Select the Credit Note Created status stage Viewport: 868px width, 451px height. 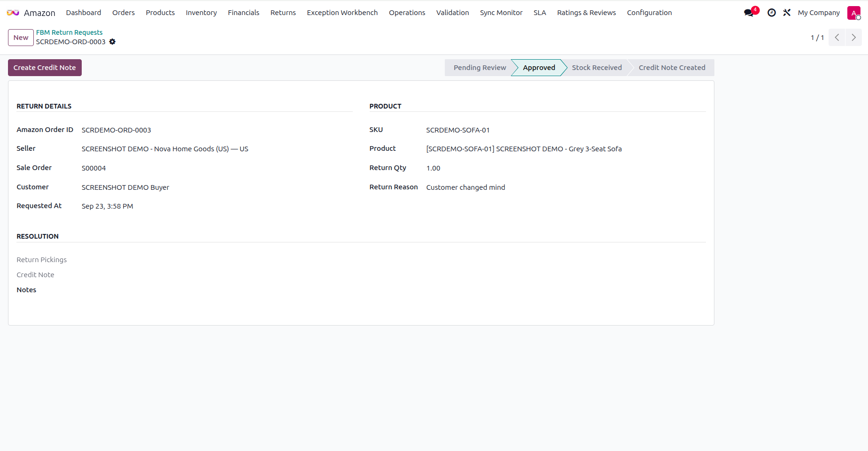click(x=672, y=68)
